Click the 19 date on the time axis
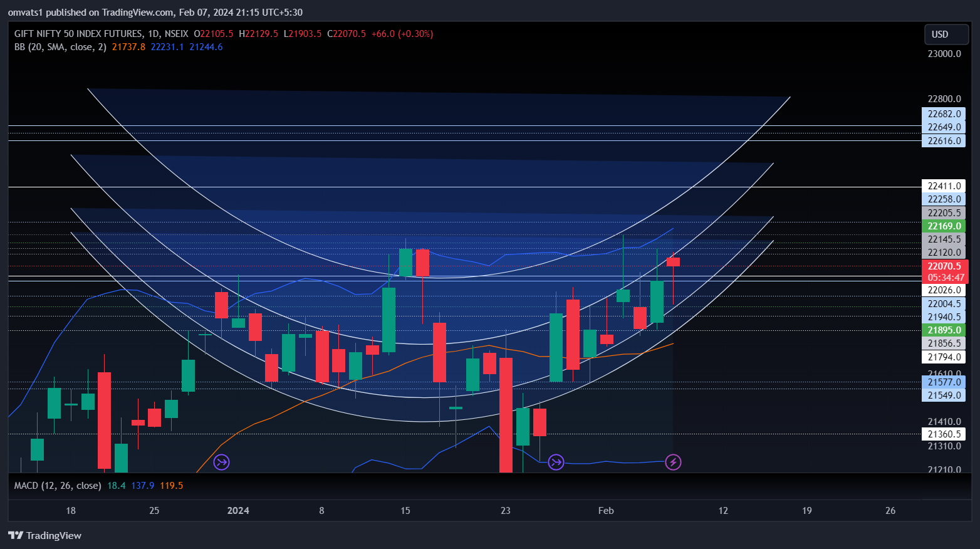Image resolution: width=980 pixels, height=549 pixels. click(x=807, y=511)
